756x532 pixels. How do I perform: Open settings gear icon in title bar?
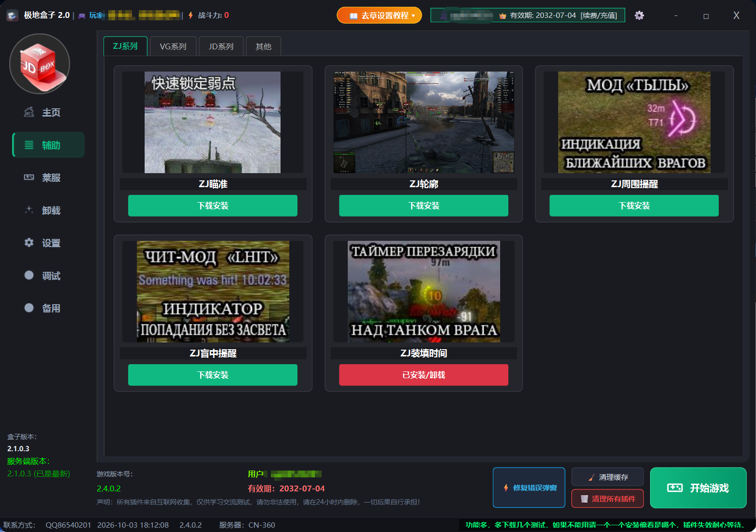click(x=639, y=15)
